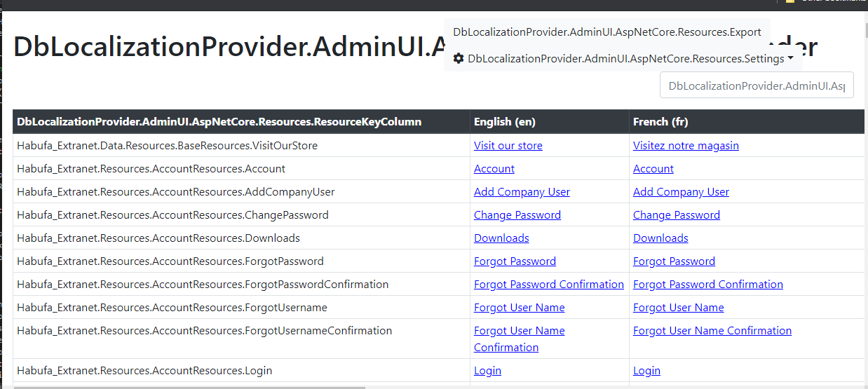Screen dimensions: 868x389
Task: Open the Resources.Export menu entry
Action: click(x=607, y=32)
